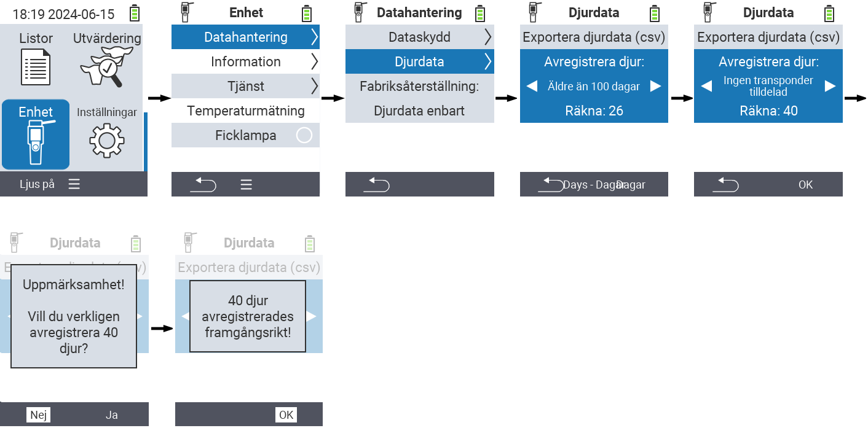This screenshot has height=428, width=868.
Task: Click OK in the success message footer
Action: pos(286,415)
